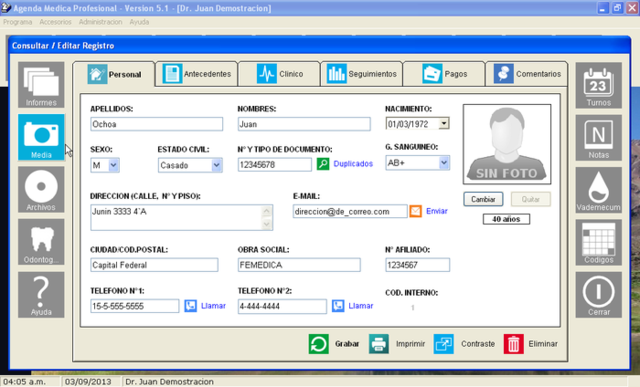Click the Enviar email link

point(437,211)
